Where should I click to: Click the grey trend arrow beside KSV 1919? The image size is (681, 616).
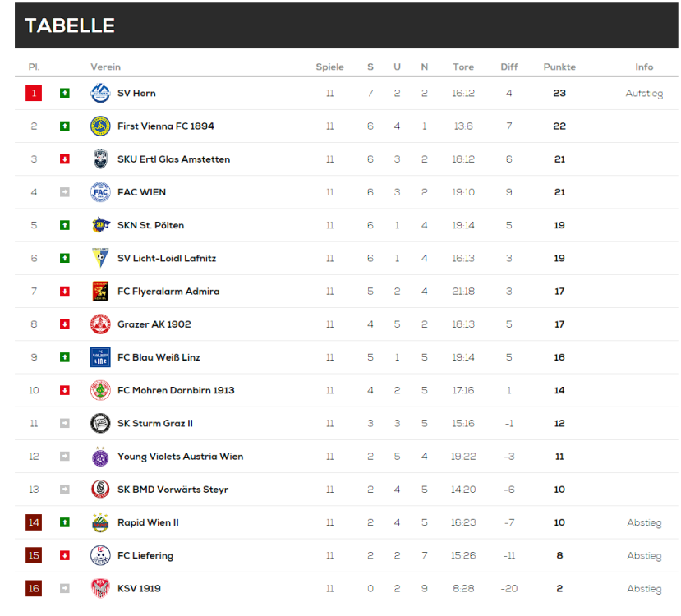65,589
